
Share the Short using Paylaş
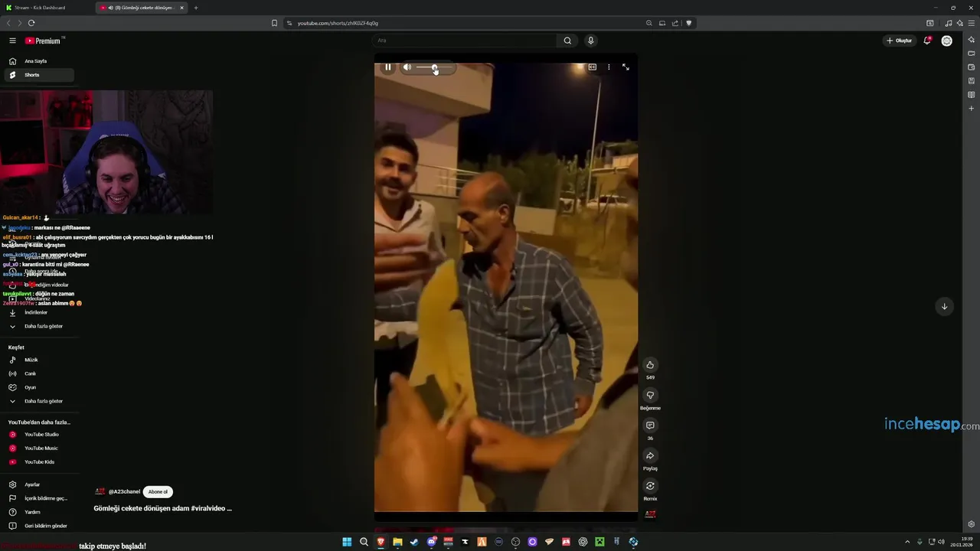point(650,456)
